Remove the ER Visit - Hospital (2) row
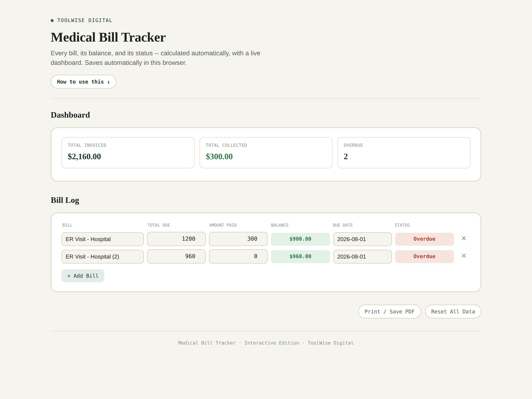 tap(464, 256)
